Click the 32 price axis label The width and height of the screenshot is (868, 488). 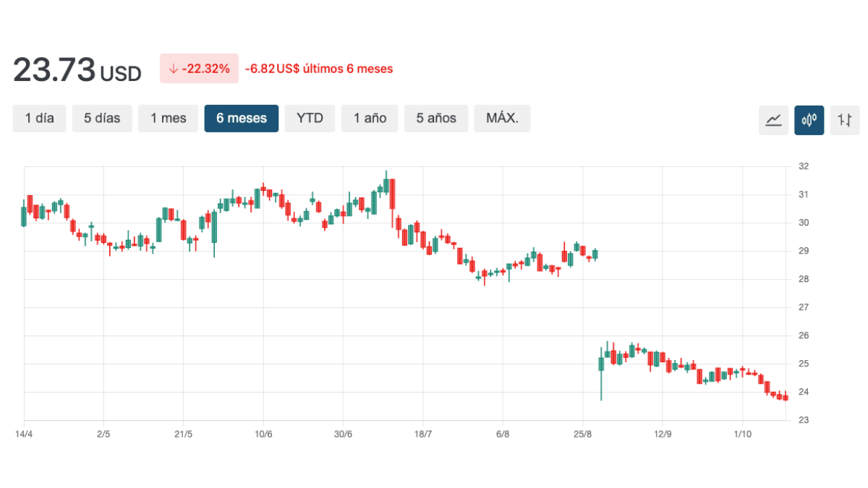click(x=803, y=166)
